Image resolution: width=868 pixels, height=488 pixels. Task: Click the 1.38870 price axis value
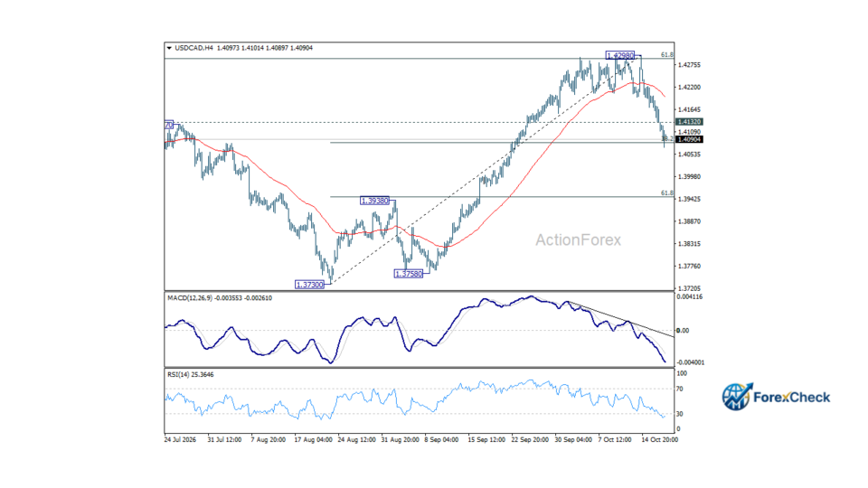(689, 221)
